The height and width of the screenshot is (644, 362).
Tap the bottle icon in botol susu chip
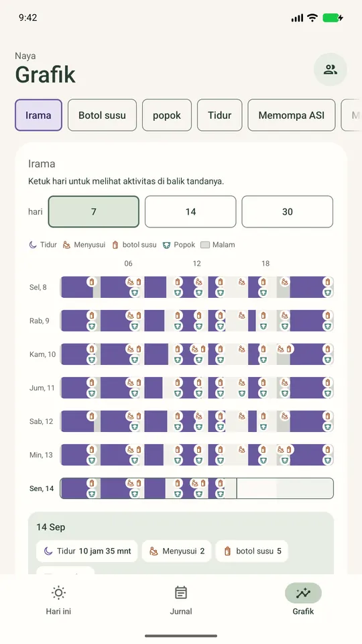click(227, 551)
